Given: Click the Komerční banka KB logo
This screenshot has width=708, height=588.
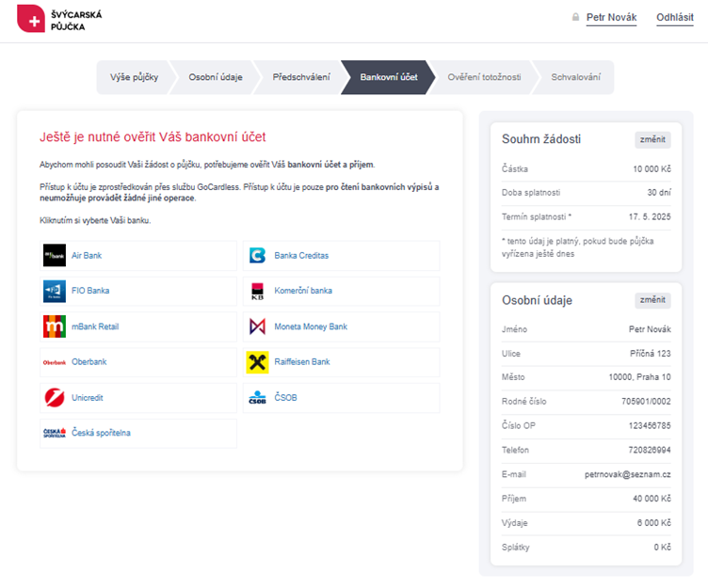Looking at the screenshot, I should pos(257,291).
